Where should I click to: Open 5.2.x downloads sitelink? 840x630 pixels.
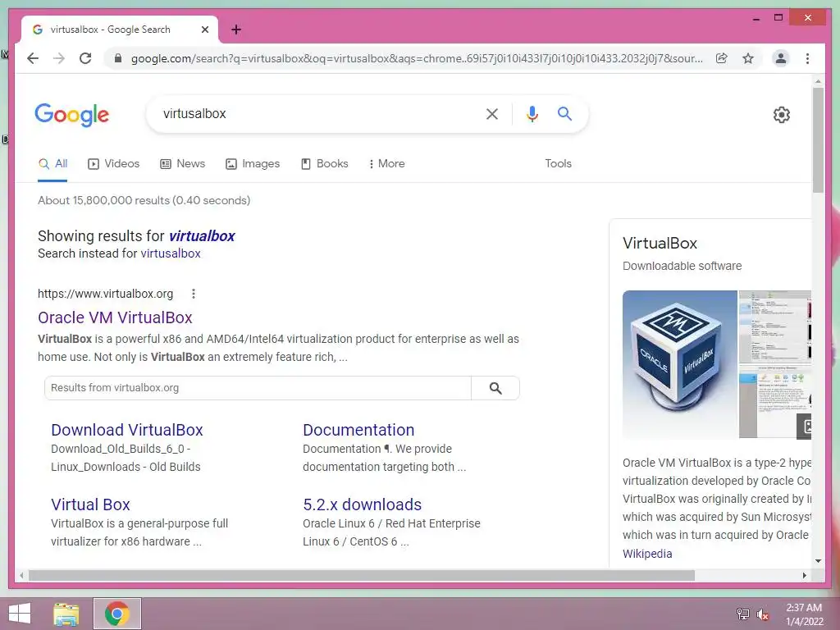coord(362,504)
